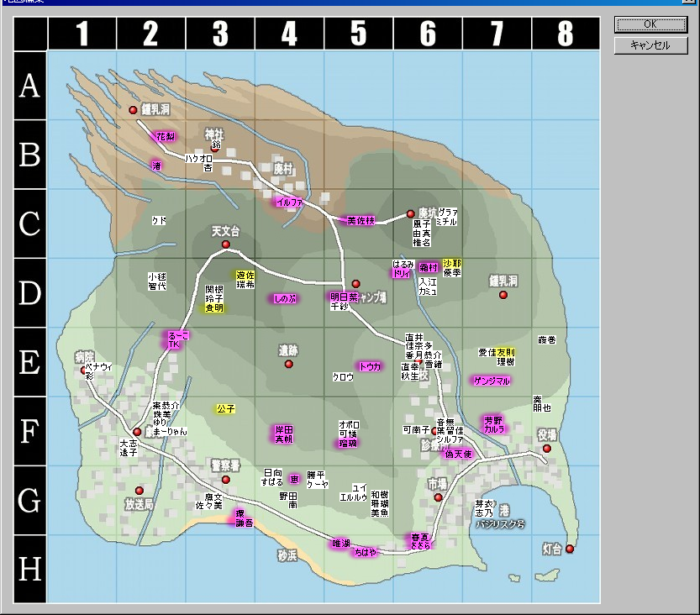Click the 渚 name label
This screenshot has height=615, width=700.
156,166
